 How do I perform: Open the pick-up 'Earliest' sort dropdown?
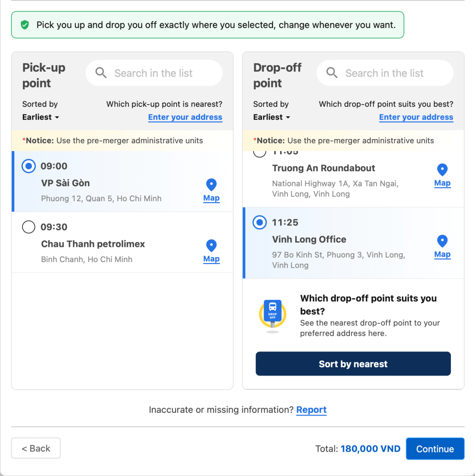(x=40, y=117)
